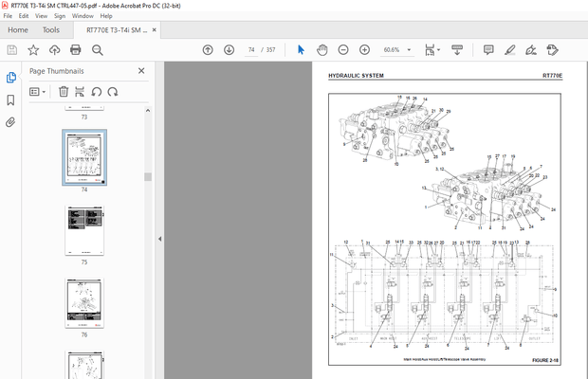The height and width of the screenshot is (379, 588).
Task: Click the thumbnail panel scrollbar handle
Action: (x=148, y=177)
